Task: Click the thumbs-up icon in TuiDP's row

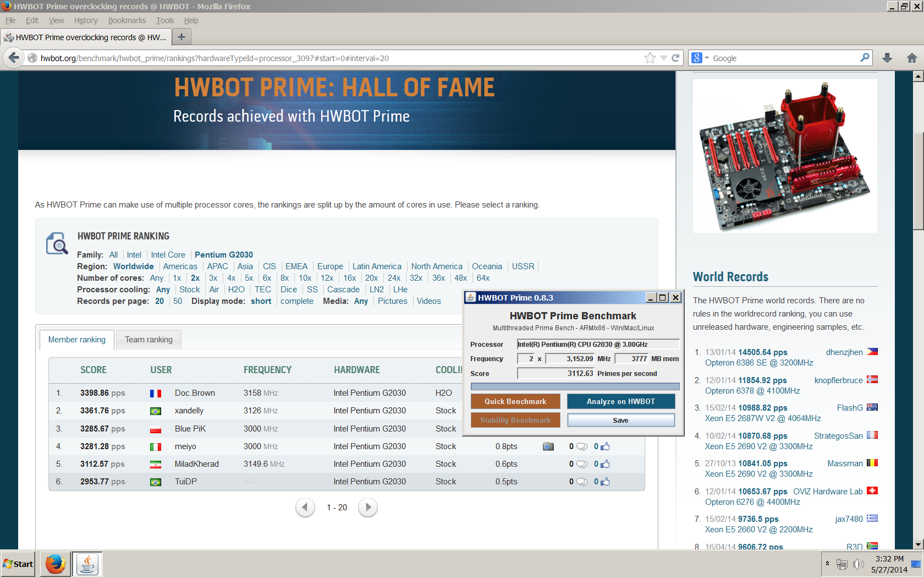Action: coord(605,482)
